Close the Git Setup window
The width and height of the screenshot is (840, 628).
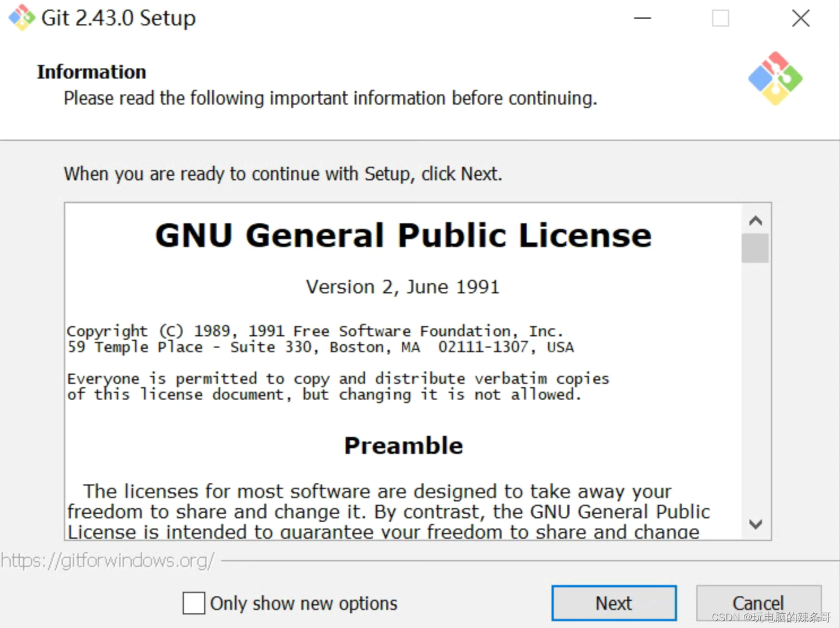[x=800, y=18]
